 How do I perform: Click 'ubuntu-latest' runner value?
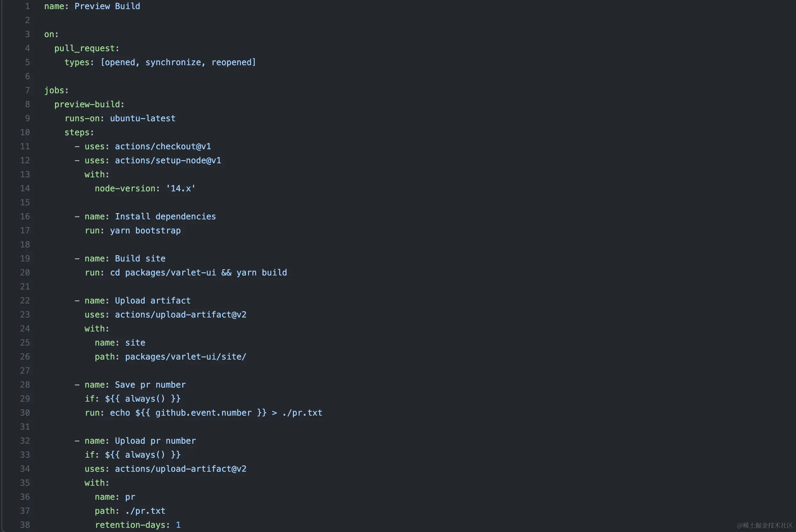(x=143, y=118)
